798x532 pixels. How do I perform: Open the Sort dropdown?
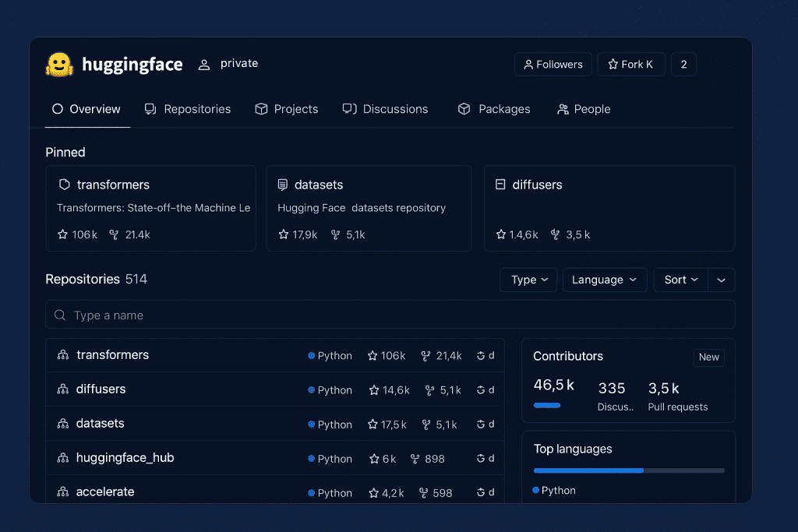[x=680, y=280]
